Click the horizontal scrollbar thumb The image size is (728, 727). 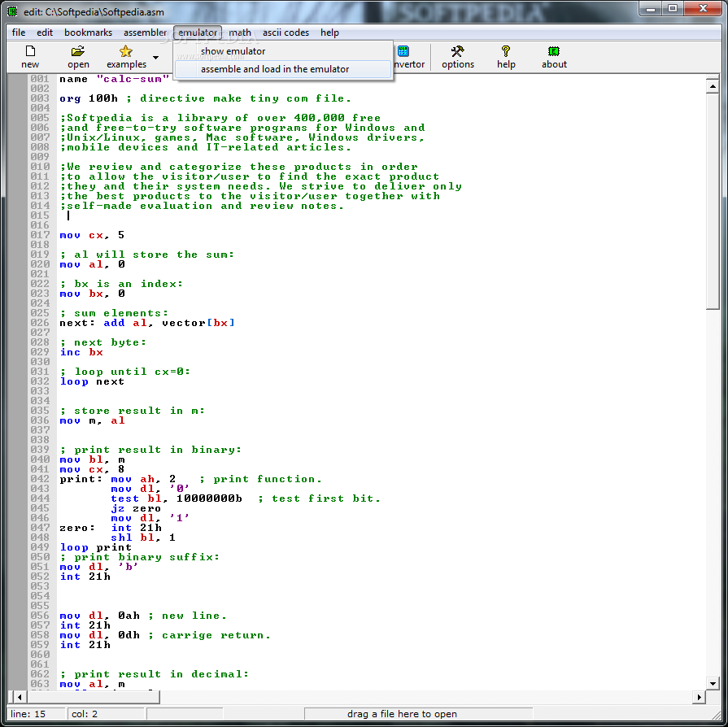pos(94,697)
